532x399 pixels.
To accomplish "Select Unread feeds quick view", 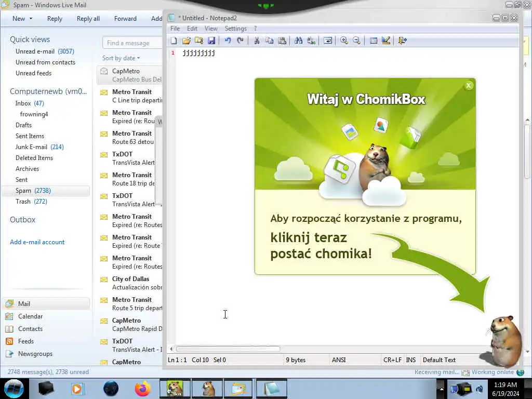I will [x=34, y=73].
